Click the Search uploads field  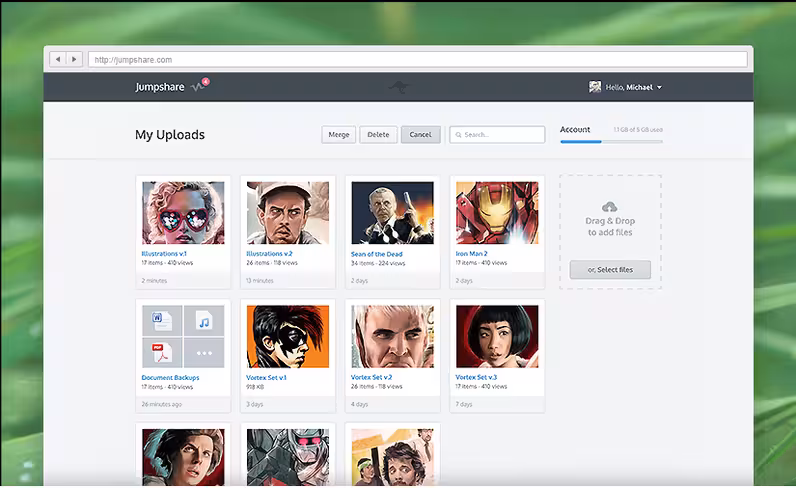[x=497, y=135]
